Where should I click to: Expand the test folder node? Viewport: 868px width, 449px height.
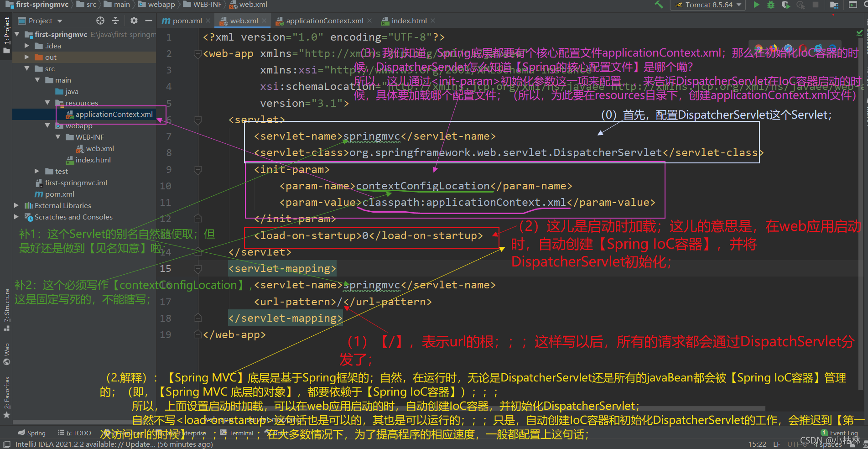37,171
